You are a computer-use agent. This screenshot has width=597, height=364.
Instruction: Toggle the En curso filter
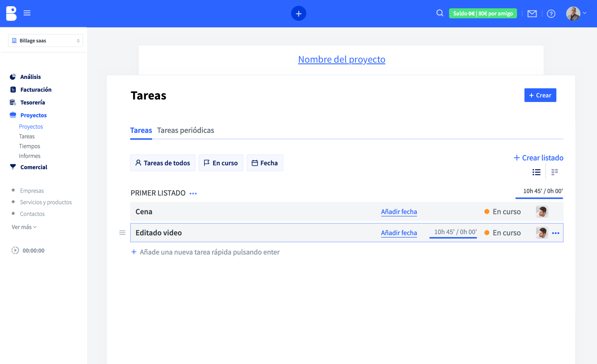221,163
